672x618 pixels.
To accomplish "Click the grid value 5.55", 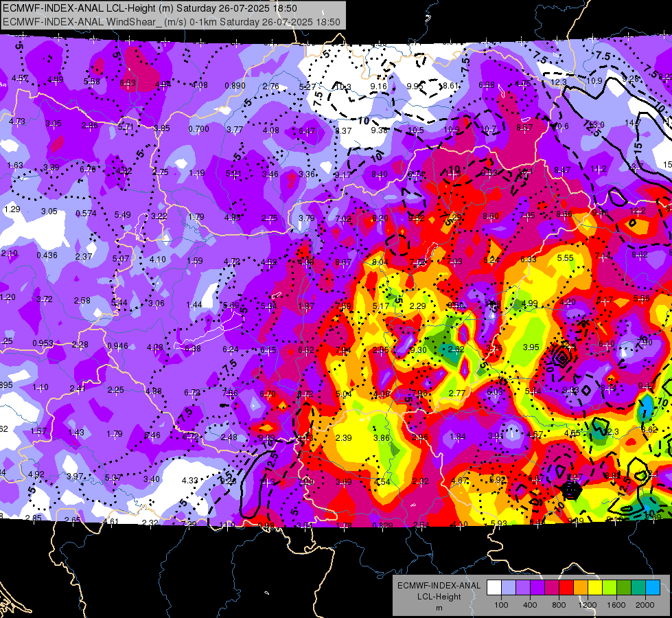I will coord(566,258).
